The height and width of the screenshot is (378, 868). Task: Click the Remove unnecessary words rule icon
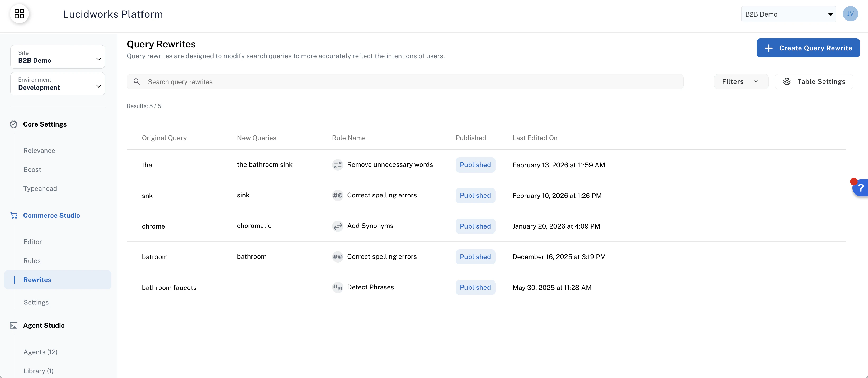point(337,165)
